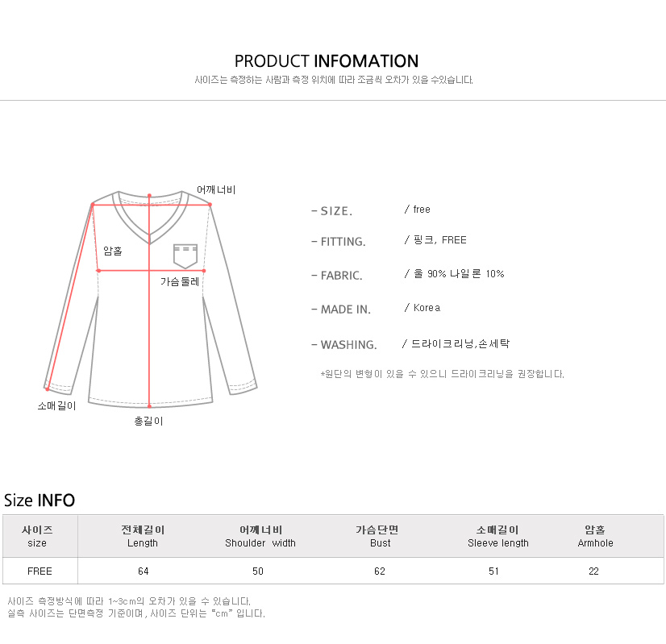Screen dimensions: 666x644
Task: Click the FABRIC. specification label
Action: coord(337,276)
